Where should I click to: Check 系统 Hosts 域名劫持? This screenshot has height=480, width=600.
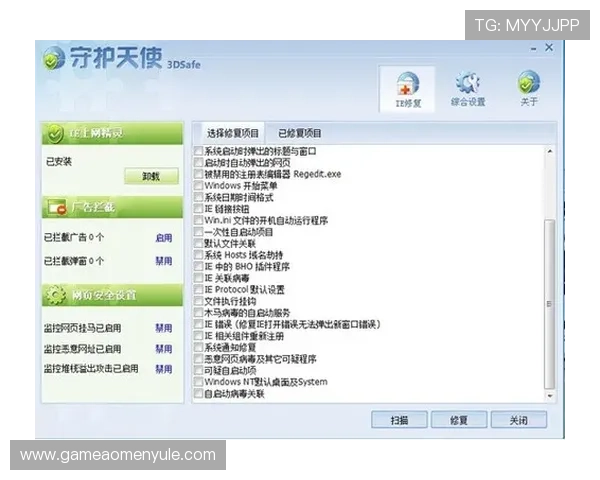(198, 255)
